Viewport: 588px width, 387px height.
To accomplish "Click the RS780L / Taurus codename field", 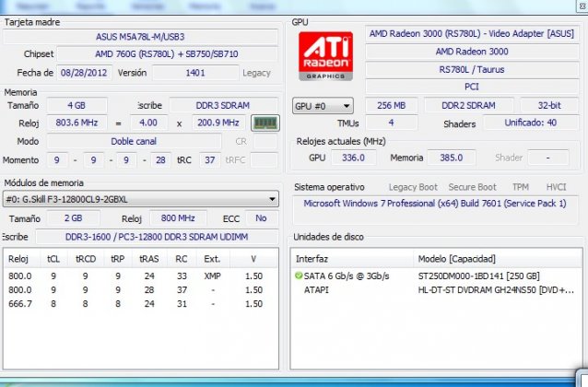I will 472,69.
